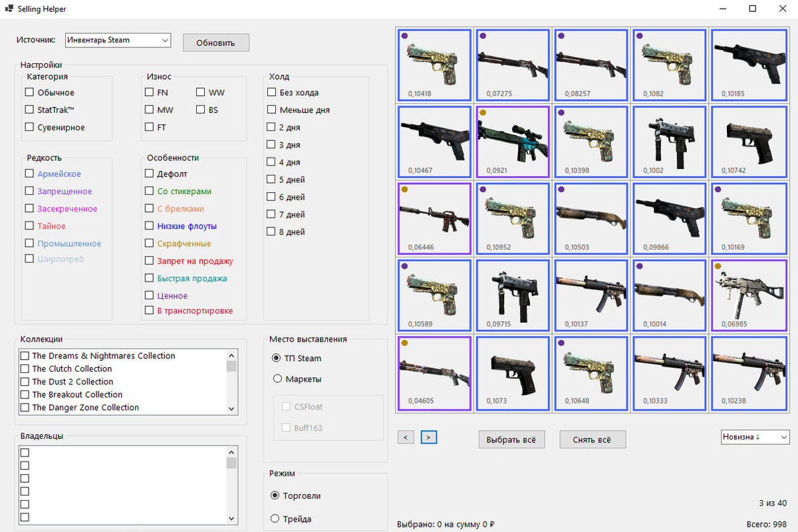Open the Новизна sort order dropdown
Screen dimensions: 798x532
[755, 437]
